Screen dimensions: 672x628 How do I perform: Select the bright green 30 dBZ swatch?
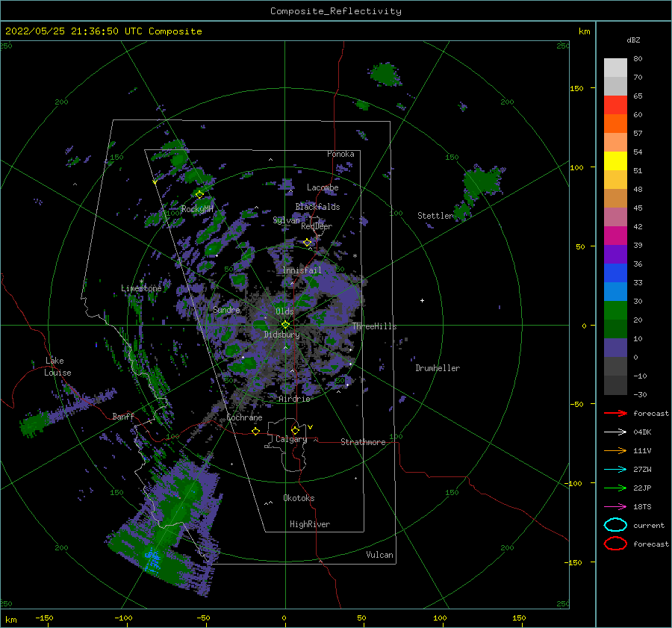click(x=615, y=311)
